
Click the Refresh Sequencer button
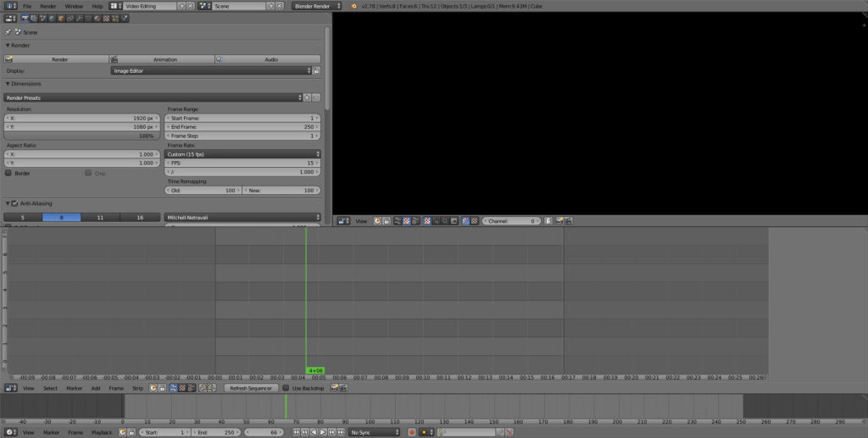pyautogui.click(x=250, y=388)
